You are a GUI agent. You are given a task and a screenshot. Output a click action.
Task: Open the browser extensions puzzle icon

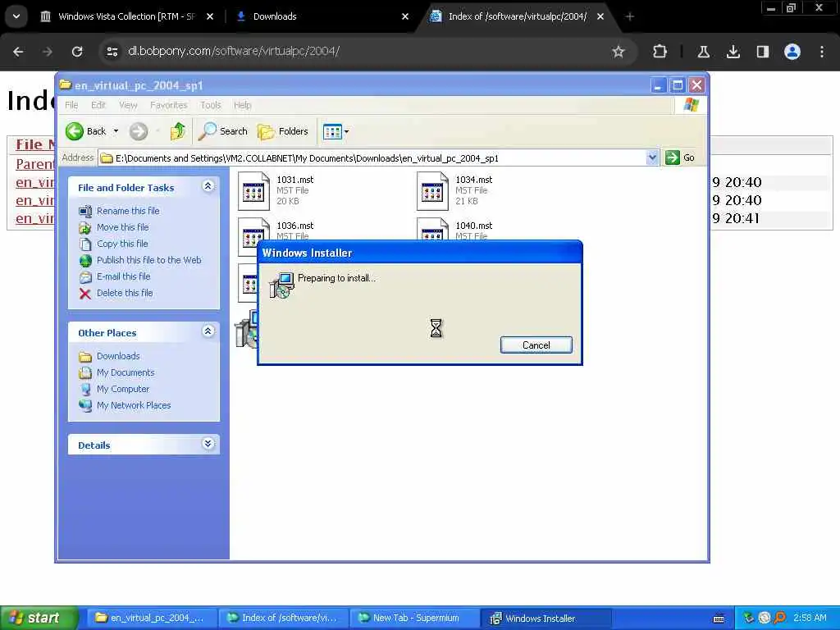(x=660, y=52)
